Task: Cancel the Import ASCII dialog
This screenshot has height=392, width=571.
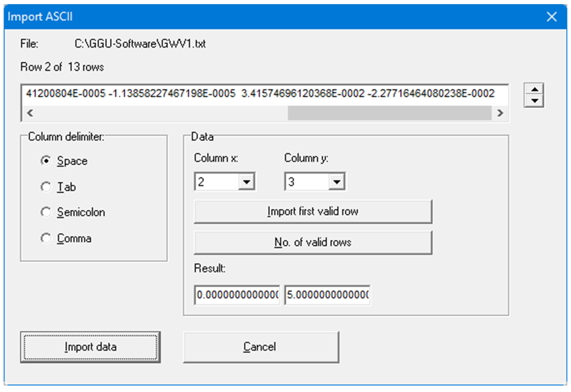Action: (262, 347)
